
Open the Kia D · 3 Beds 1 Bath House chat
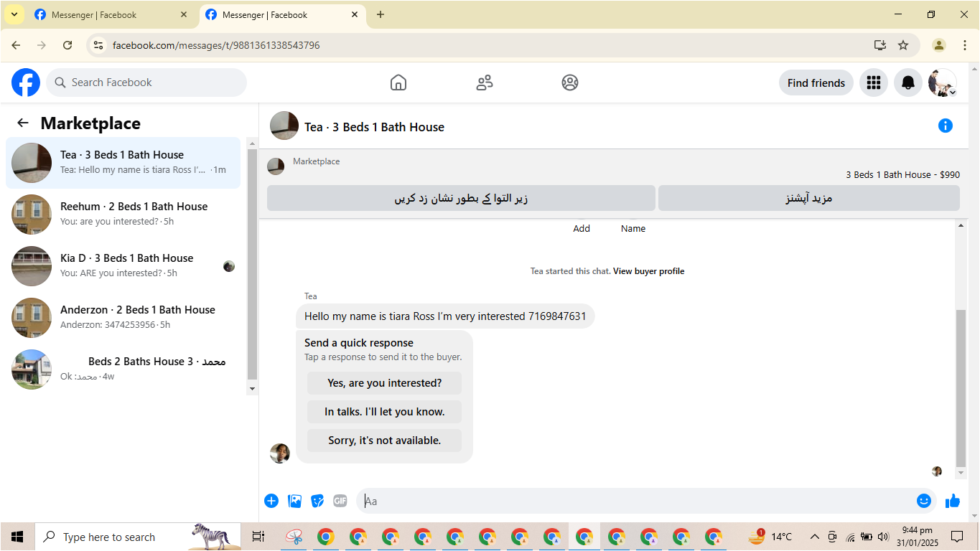pos(123,266)
